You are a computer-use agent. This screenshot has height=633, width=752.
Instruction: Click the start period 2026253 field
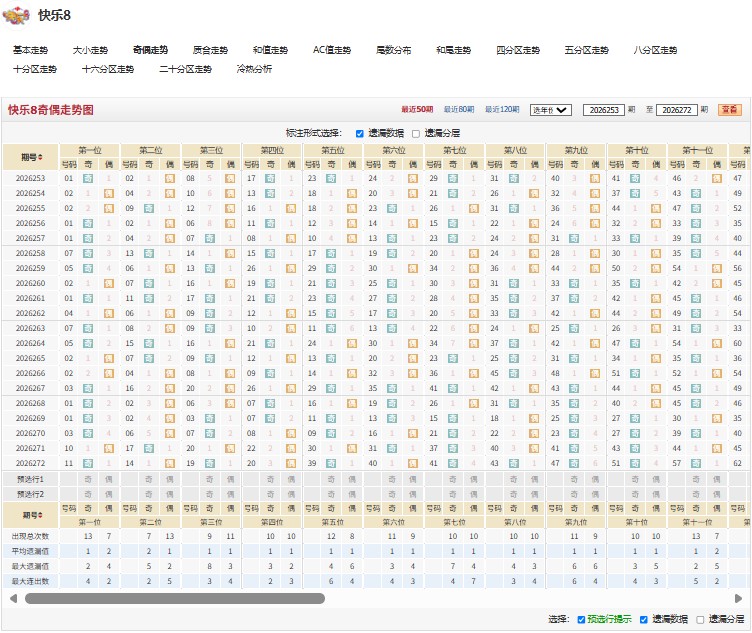tap(604, 110)
